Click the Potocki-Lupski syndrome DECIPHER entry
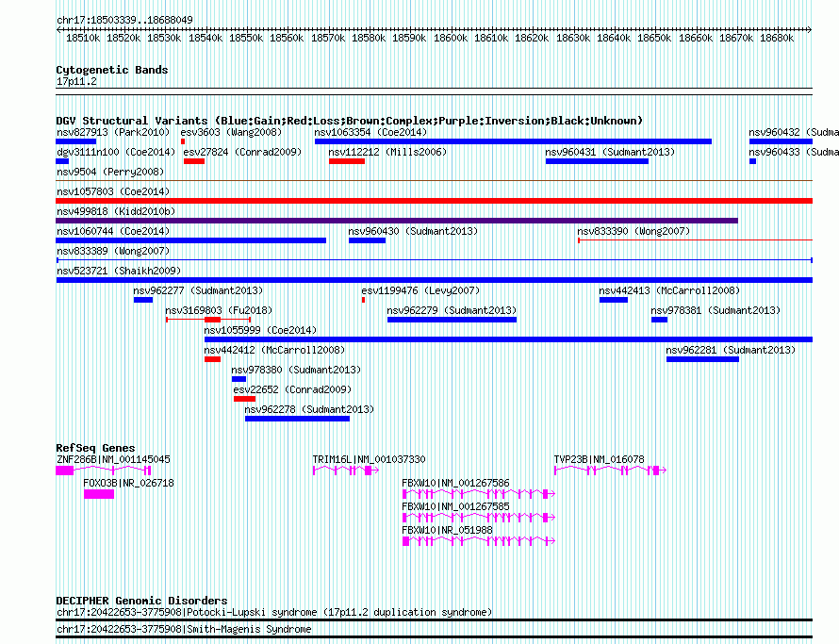Image resolution: width=839 pixels, height=644 pixels. tap(274, 612)
